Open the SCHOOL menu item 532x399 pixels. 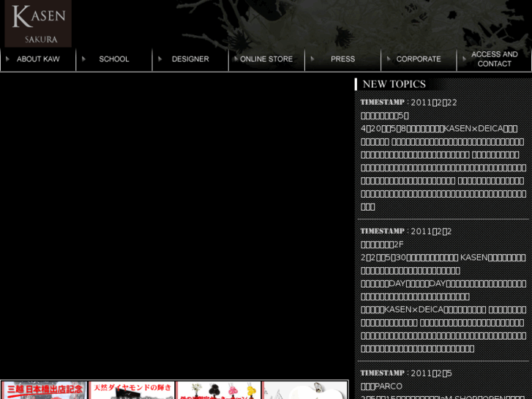[x=114, y=59]
